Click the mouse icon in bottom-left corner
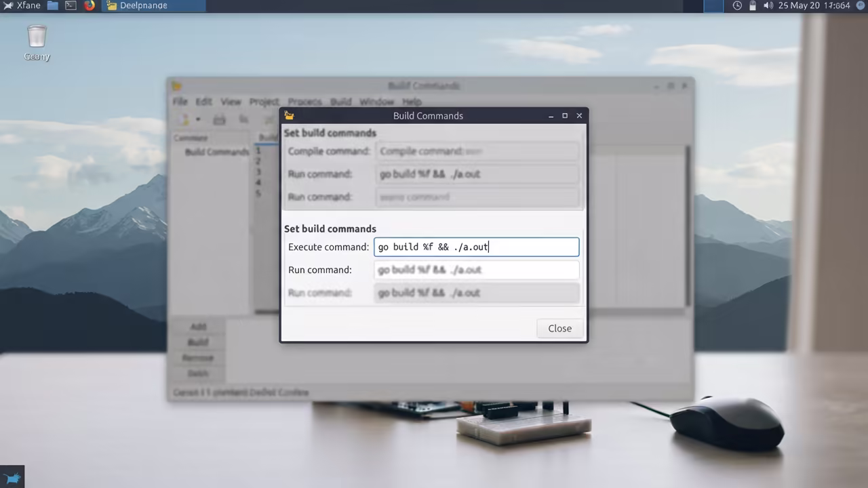 [12, 477]
